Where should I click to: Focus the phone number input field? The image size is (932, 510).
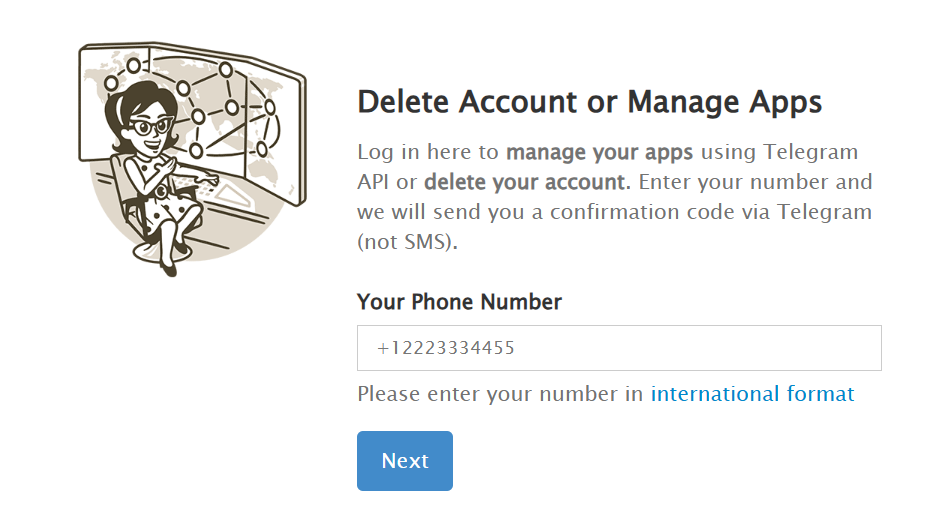point(619,348)
